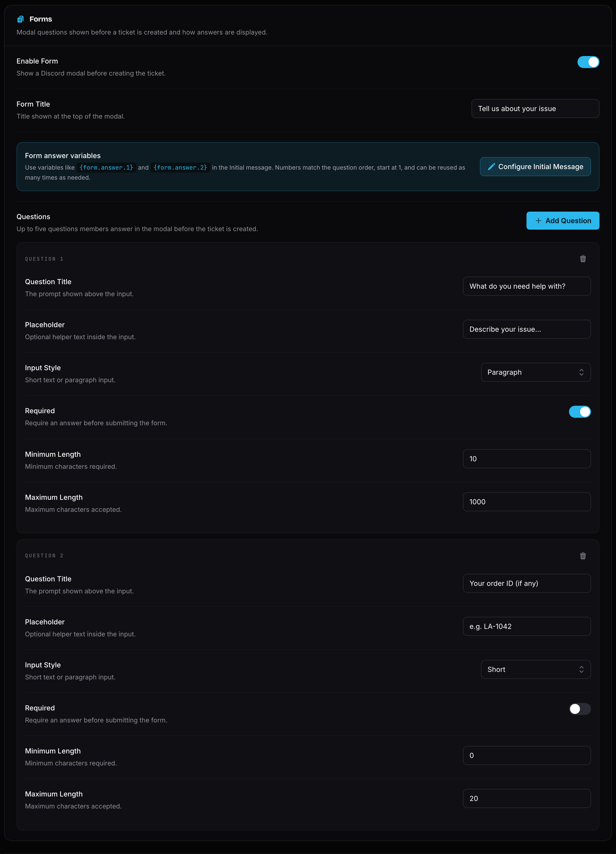Screen dimensions: 616x854
Task: Edit placeholder field 'e.g. LA-1042'
Action: coord(526,626)
